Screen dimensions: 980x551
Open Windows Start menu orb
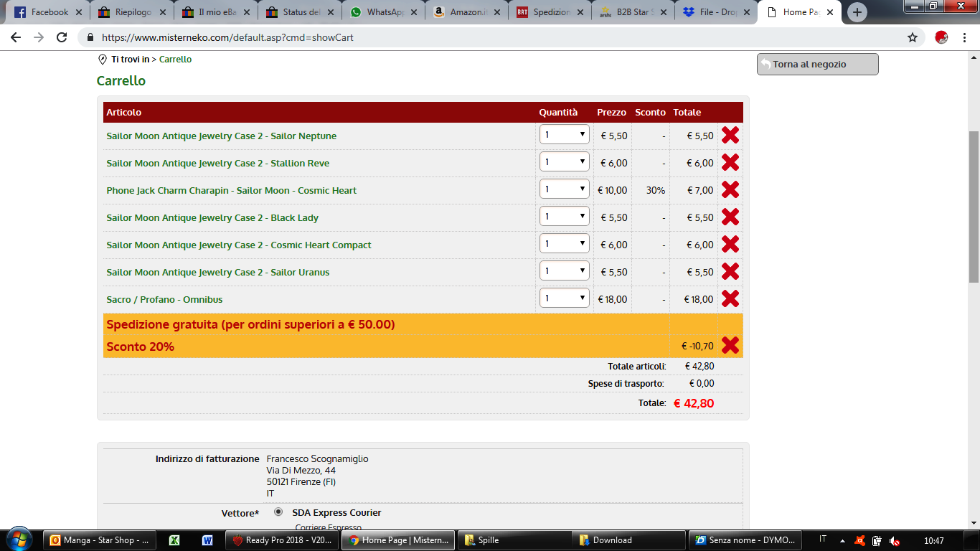[x=19, y=540]
